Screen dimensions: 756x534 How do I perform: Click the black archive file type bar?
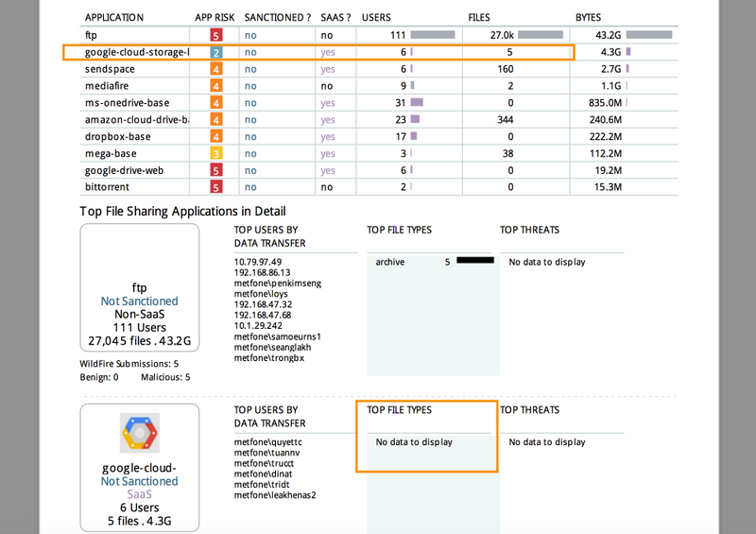point(475,261)
